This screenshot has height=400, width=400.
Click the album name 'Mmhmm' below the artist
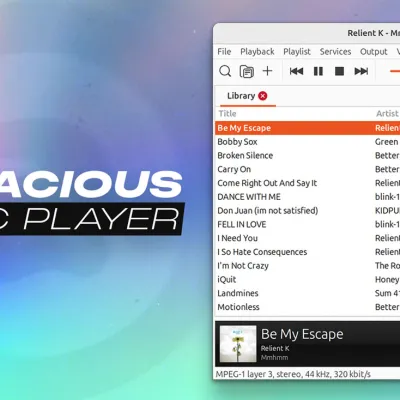(274, 358)
